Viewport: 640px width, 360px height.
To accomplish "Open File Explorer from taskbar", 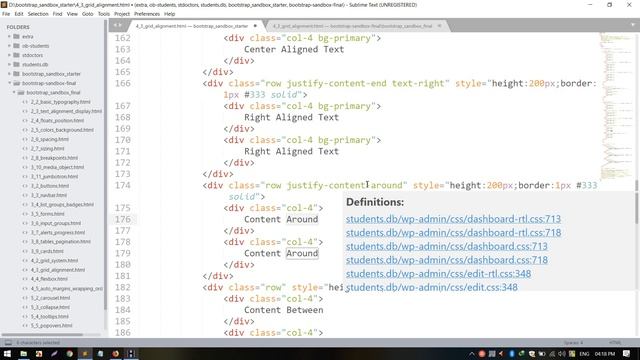I will coord(23,353).
